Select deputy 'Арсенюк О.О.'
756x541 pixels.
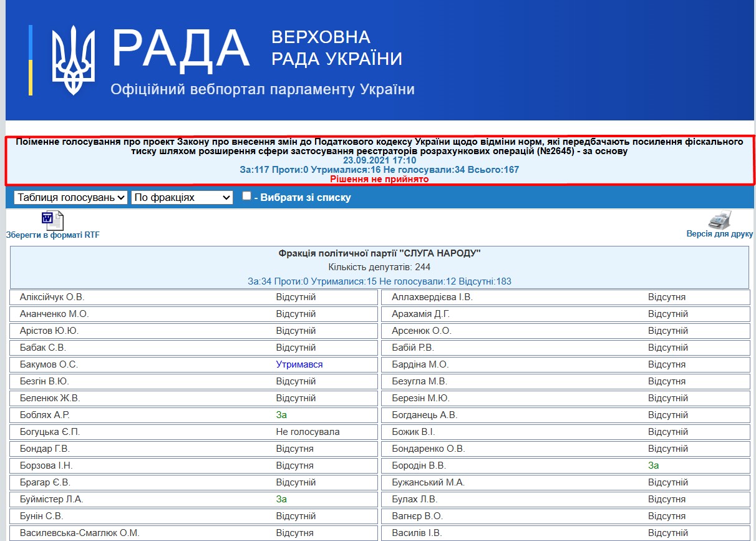click(x=422, y=331)
